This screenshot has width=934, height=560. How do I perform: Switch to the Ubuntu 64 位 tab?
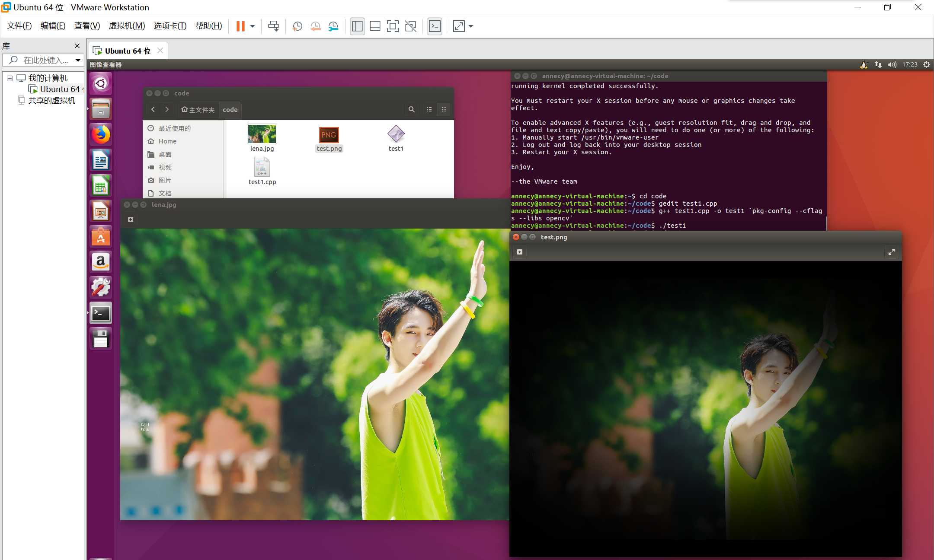click(128, 51)
